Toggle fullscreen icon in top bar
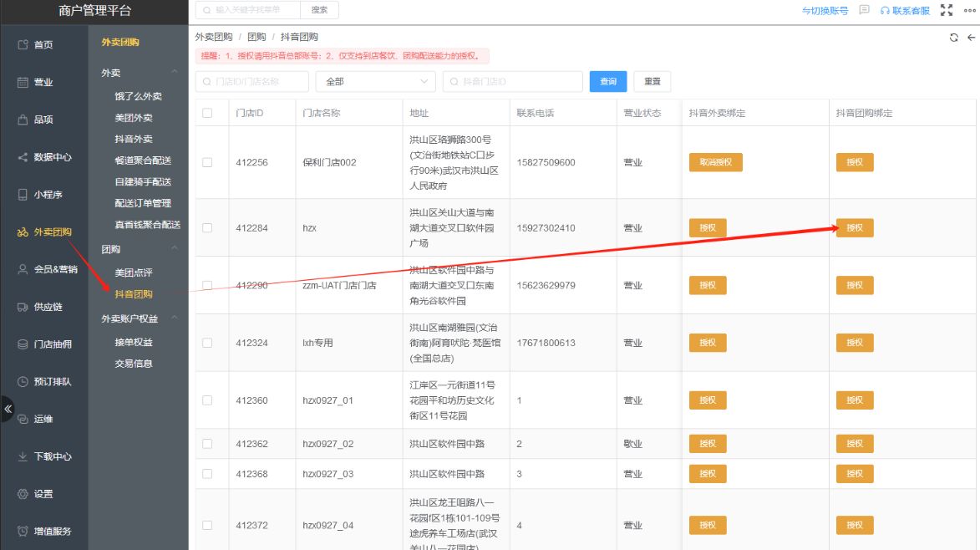 [947, 10]
